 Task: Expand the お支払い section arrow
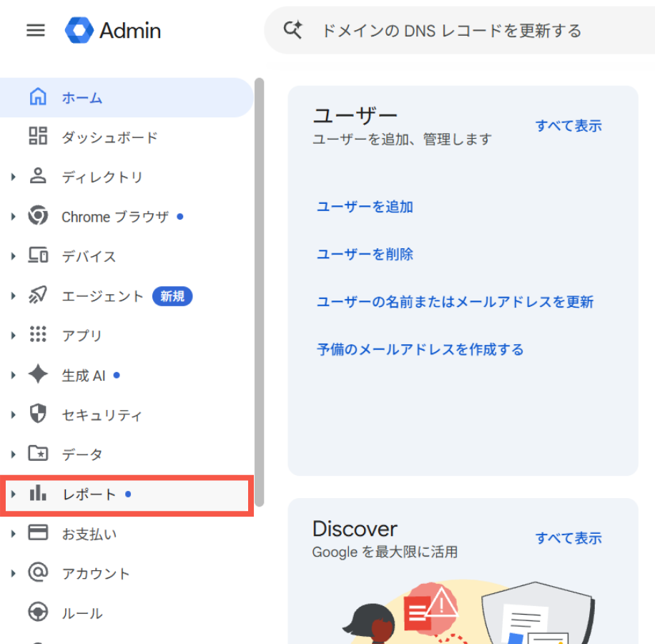point(14,534)
